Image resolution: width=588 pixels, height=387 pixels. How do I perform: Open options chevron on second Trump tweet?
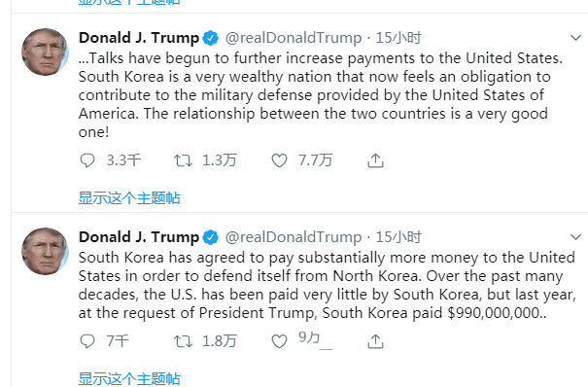tap(575, 237)
